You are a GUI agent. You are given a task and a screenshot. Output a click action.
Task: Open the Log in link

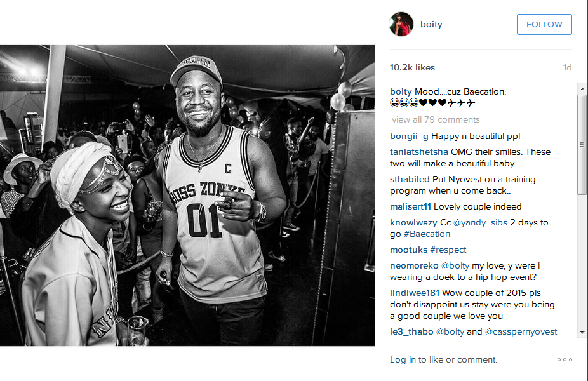403,359
